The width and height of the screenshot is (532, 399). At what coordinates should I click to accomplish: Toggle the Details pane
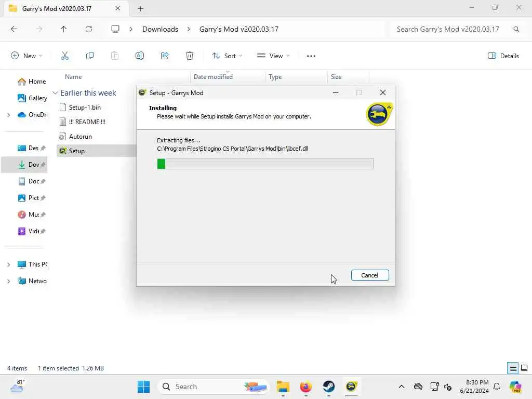click(x=503, y=56)
